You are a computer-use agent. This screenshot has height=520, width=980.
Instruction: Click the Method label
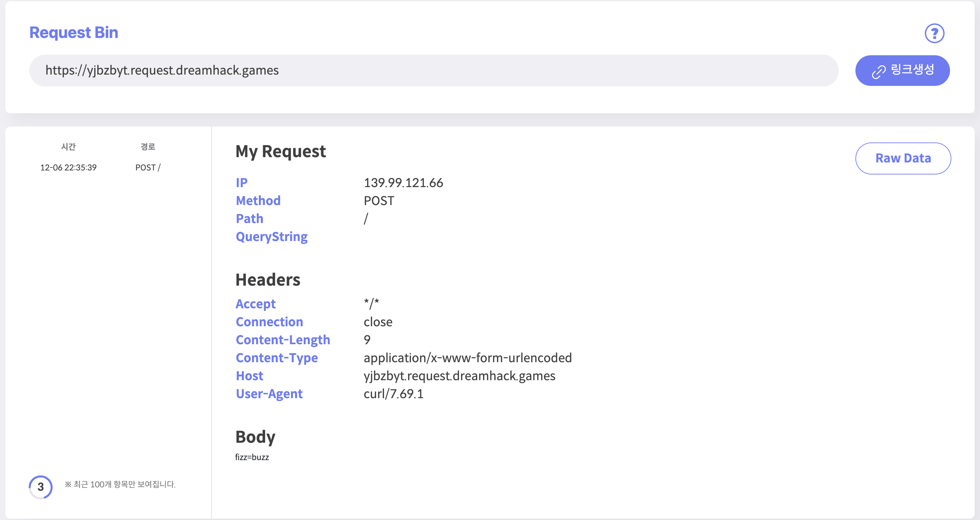(x=258, y=201)
